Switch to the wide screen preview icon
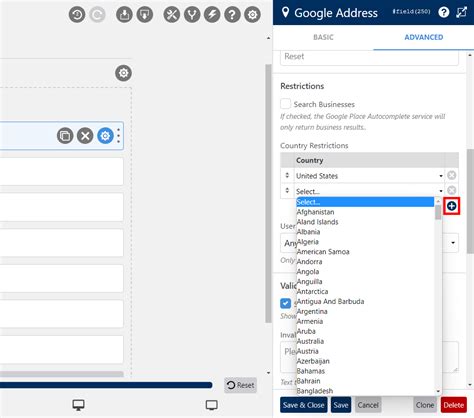 point(212,405)
